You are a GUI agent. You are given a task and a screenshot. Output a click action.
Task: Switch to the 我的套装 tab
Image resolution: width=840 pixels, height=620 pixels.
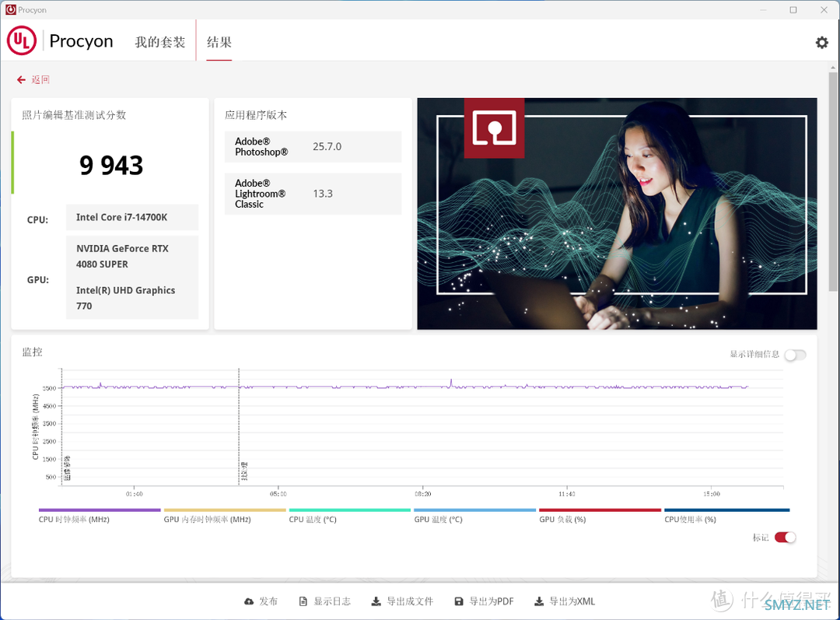tap(159, 42)
